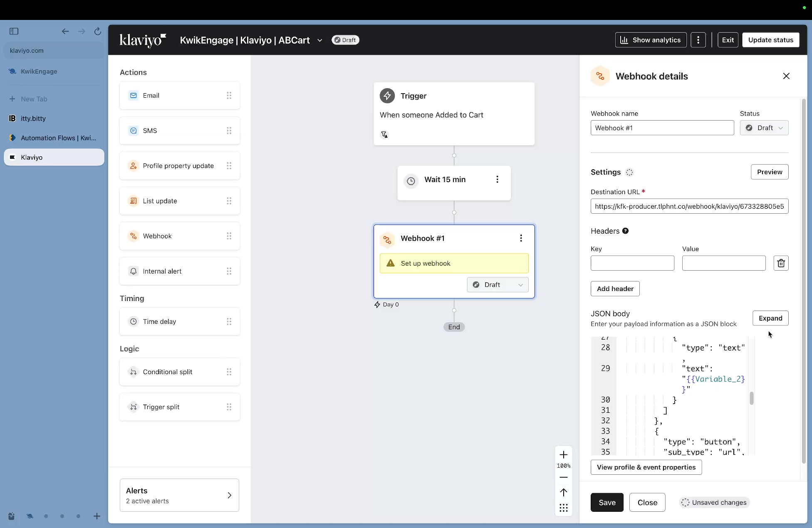Click the canvas grid dots icon
Image resolution: width=812 pixels, height=528 pixels.
pyautogui.click(x=564, y=508)
